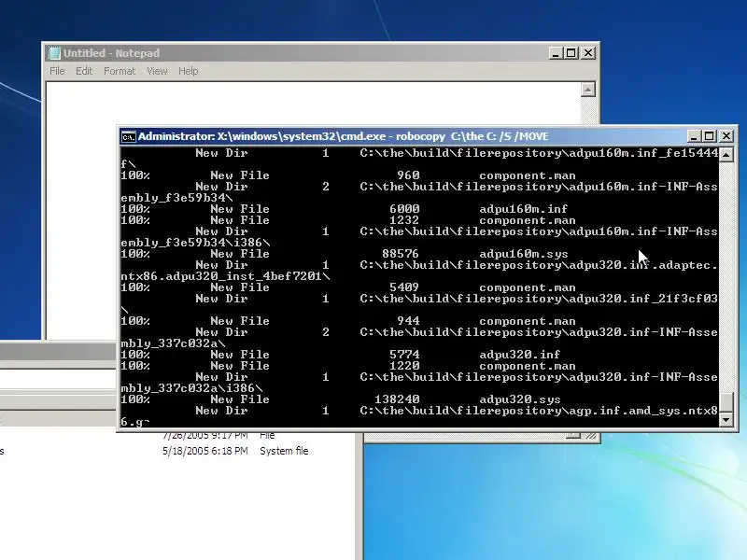Click inside the Notepad text area

pos(314,103)
